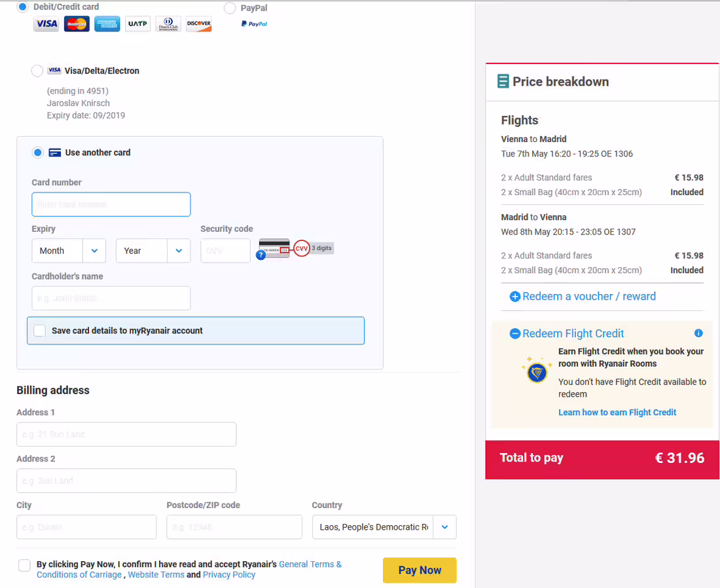Tick the terms and conditions checkbox

click(24, 565)
